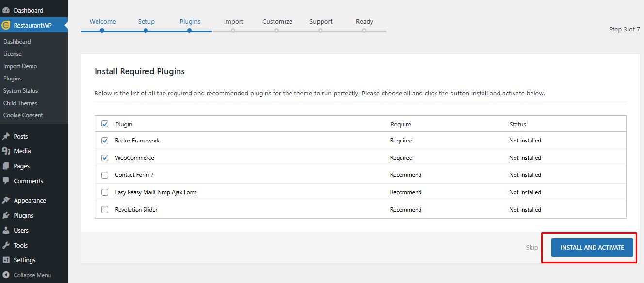The height and width of the screenshot is (283, 644).
Task: Uncheck the Redux Framework checkbox
Action: click(x=105, y=141)
